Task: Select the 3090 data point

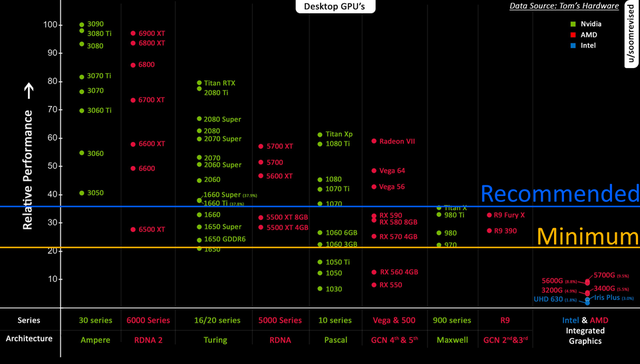Action: coord(82,24)
